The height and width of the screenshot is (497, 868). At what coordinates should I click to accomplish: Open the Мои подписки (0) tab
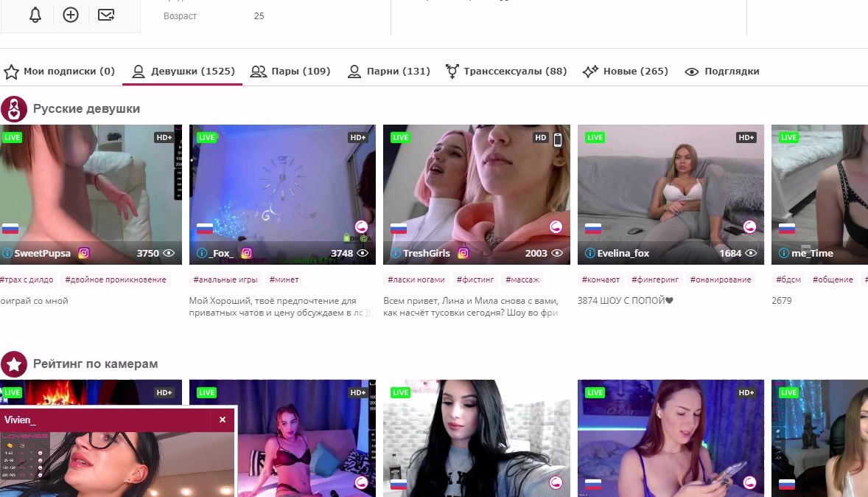click(x=60, y=72)
